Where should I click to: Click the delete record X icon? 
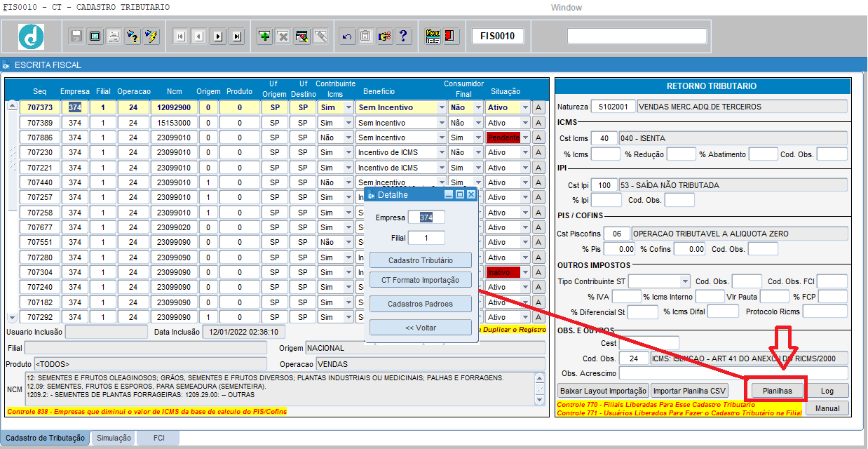[x=283, y=36]
